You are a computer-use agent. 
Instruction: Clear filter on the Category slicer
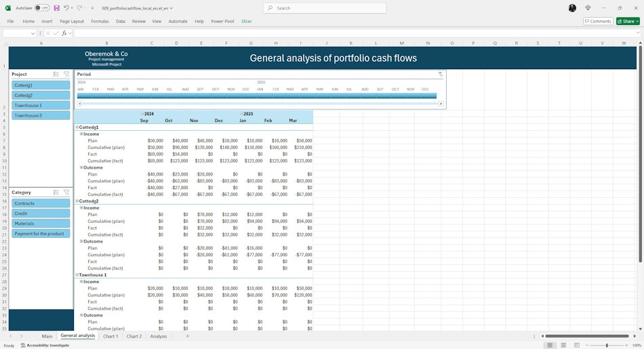tap(66, 192)
